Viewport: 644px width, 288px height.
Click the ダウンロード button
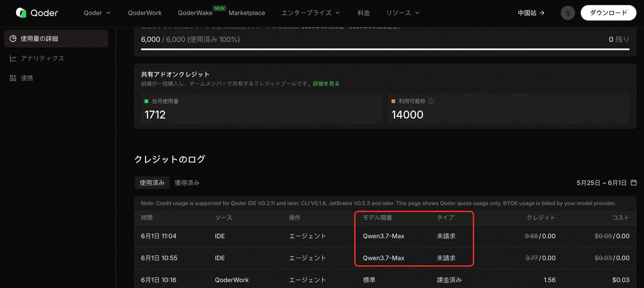(608, 13)
